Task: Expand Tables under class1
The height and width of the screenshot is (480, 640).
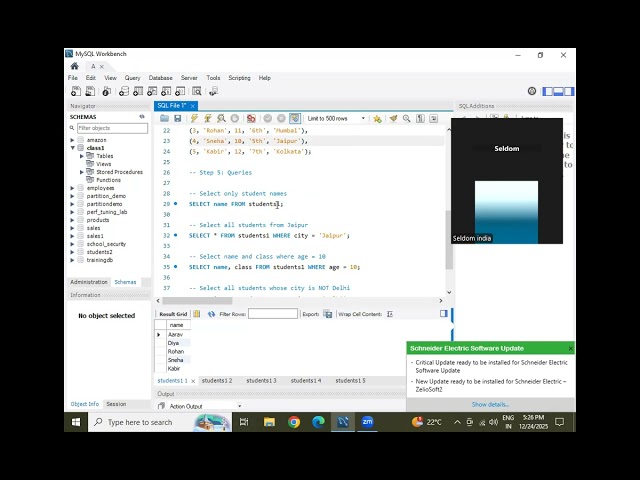Action: point(82,156)
